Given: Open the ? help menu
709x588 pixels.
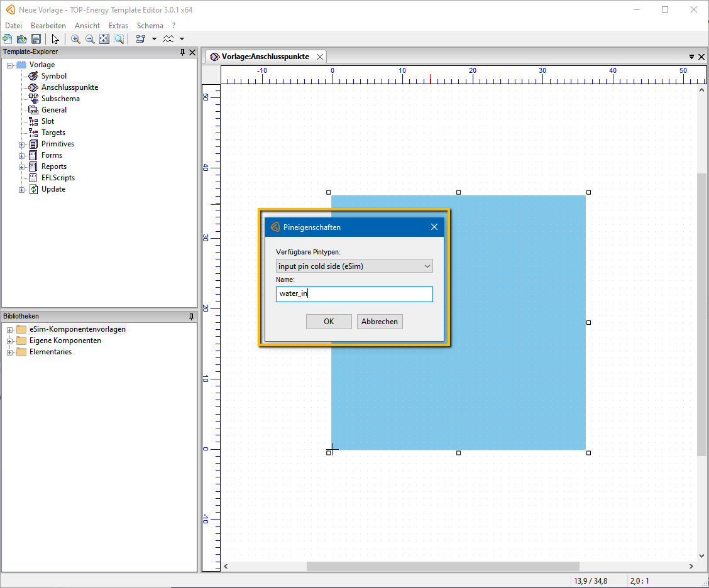Looking at the screenshot, I should pos(173,26).
